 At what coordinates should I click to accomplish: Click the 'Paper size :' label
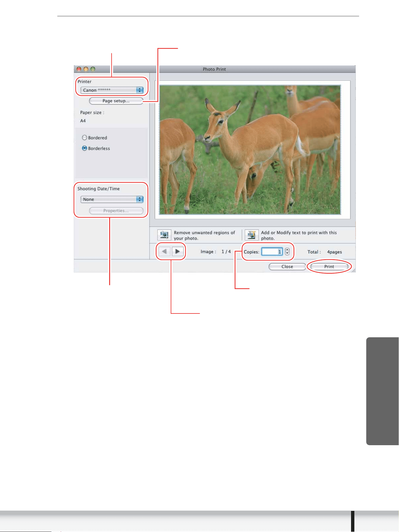pyautogui.click(x=92, y=112)
